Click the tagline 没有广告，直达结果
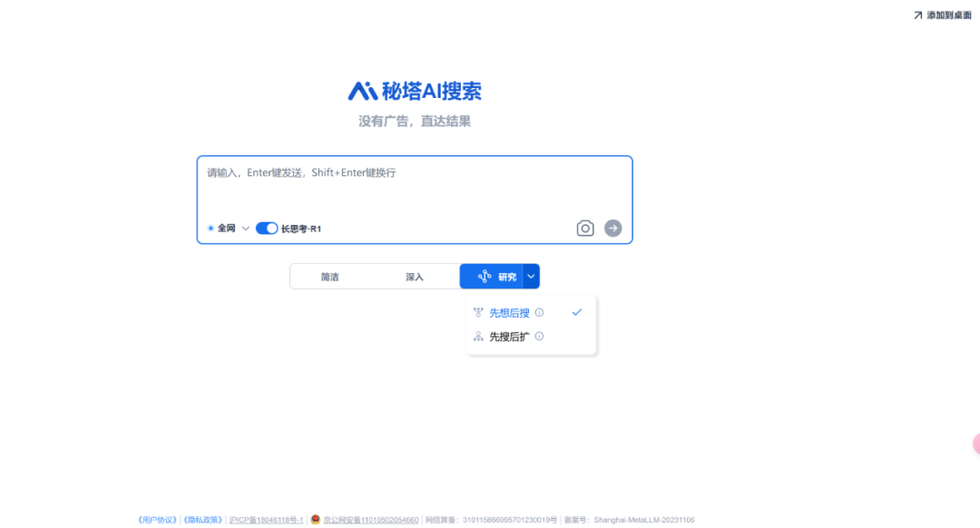The height and width of the screenshot is (528, 980). [x=415, y=122]
